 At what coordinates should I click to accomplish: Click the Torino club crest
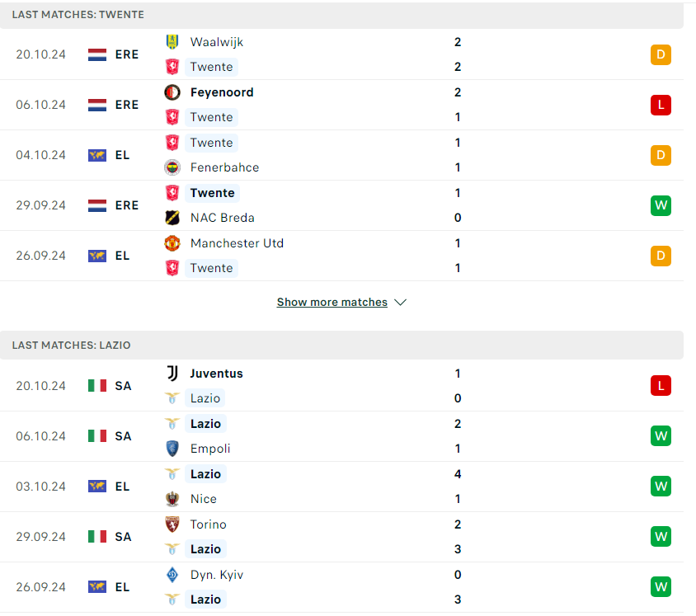172,524
